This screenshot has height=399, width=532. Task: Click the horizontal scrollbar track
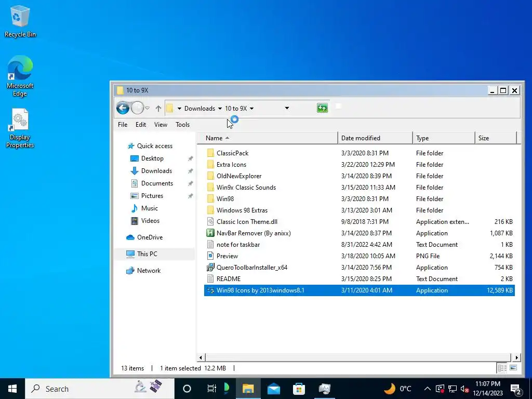[358, 357]
